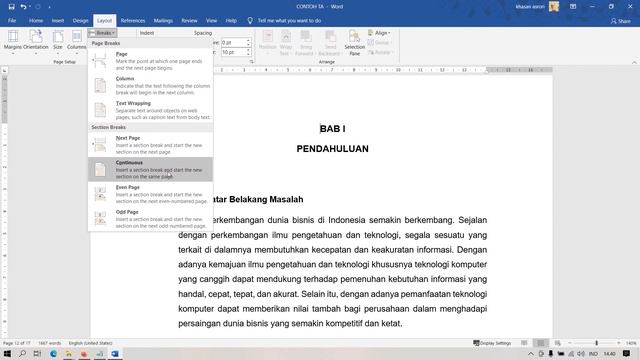
Task: Insert an Odd Page section break
Action: 151,219
